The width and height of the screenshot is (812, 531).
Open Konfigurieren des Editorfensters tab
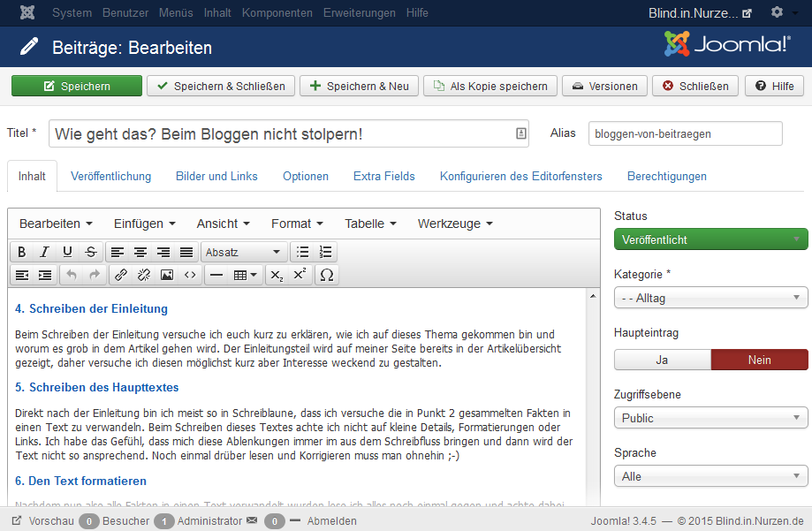pyautogui.click(x=521, y=176)
